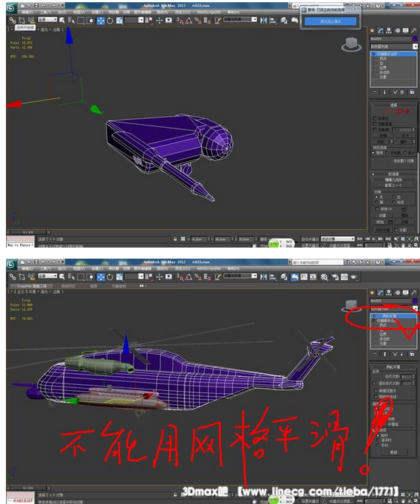Screen dimensions: 420x504
Task: Select 面 constraint radio in upper panel
Action: point(376,202)
